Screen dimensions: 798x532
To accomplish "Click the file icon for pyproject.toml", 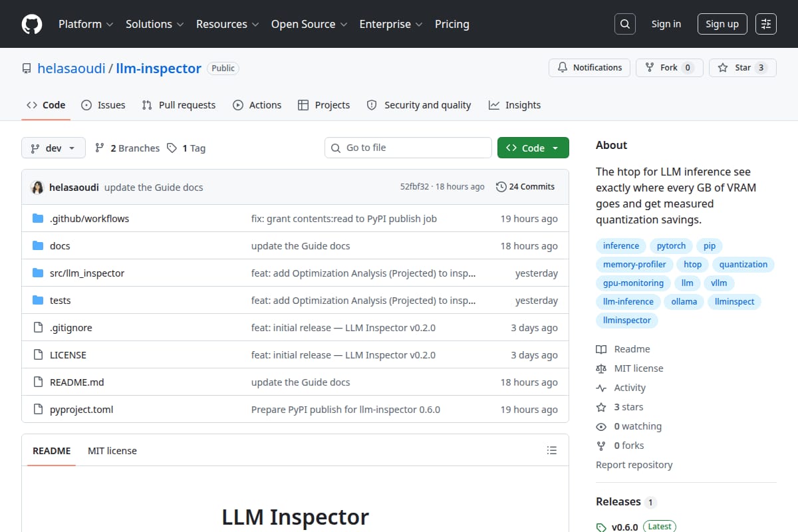I will coord(38,410).
